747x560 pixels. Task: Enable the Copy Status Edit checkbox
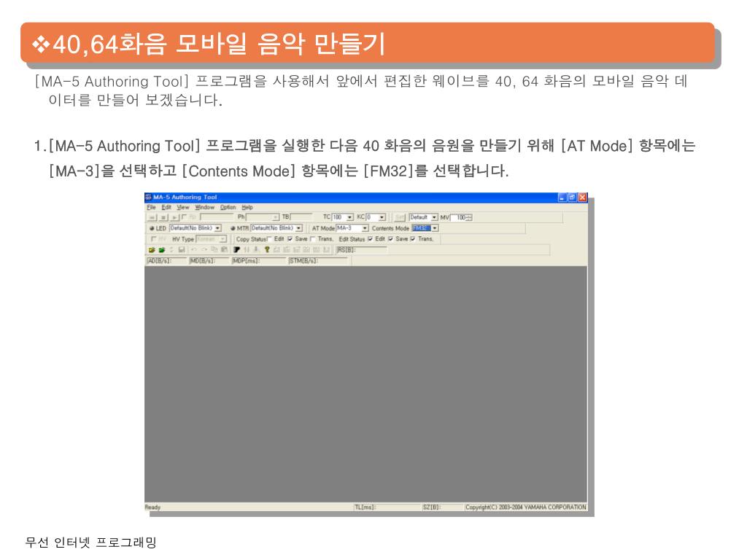(x=270, y=238)
